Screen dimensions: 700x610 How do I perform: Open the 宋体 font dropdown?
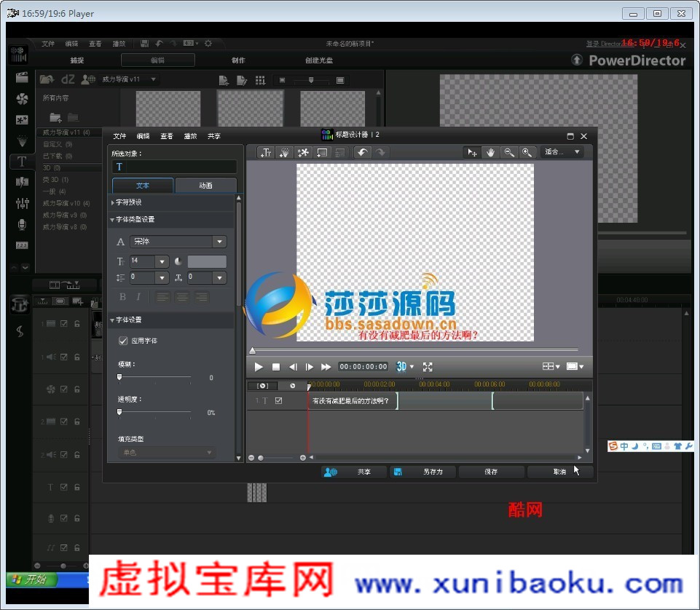coord(219,242)
